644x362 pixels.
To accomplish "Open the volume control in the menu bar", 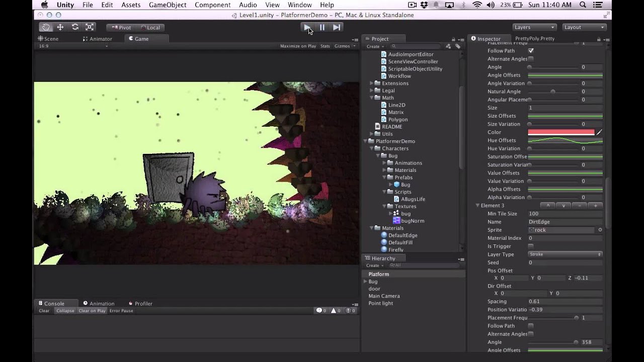I will click(x=491, y=5).
